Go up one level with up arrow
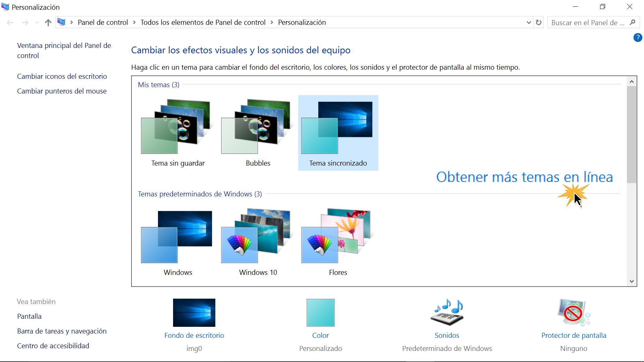Viewport: 644px width, 362px height. point(48,22)
